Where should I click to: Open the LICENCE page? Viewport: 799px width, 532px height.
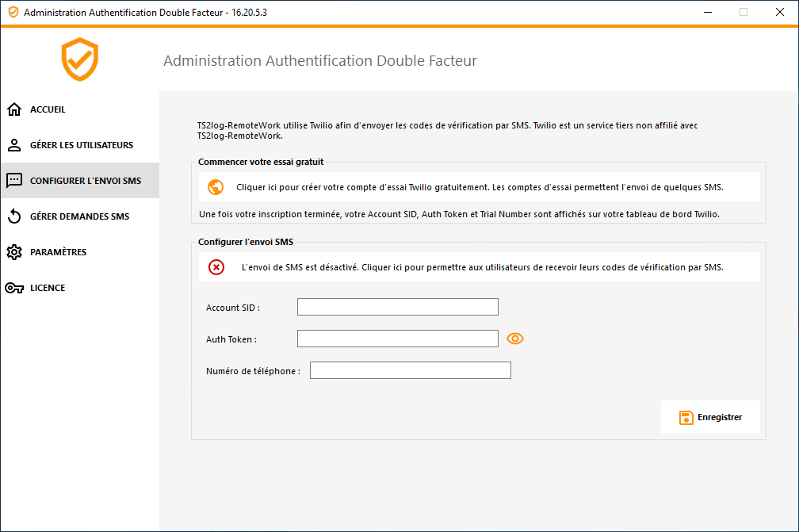click(x=80, y=287)
